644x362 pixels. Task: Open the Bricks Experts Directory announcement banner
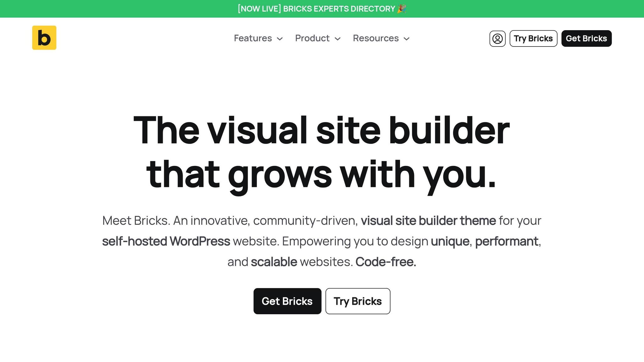322,9
